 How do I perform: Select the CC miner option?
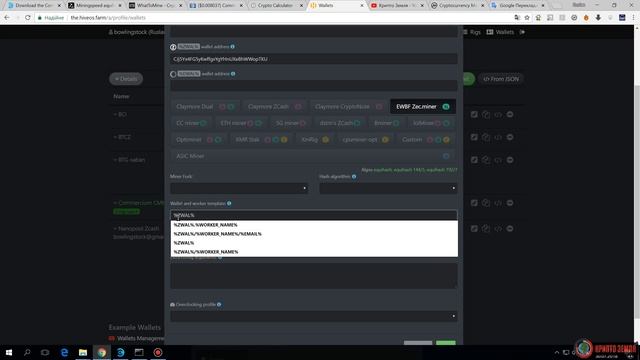[x=191, y=123]
